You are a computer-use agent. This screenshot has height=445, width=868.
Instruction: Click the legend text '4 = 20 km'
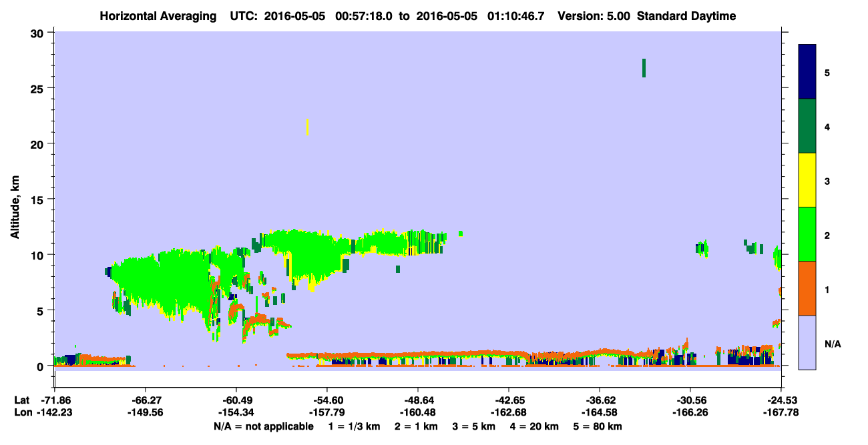click(x=534, y=426)
